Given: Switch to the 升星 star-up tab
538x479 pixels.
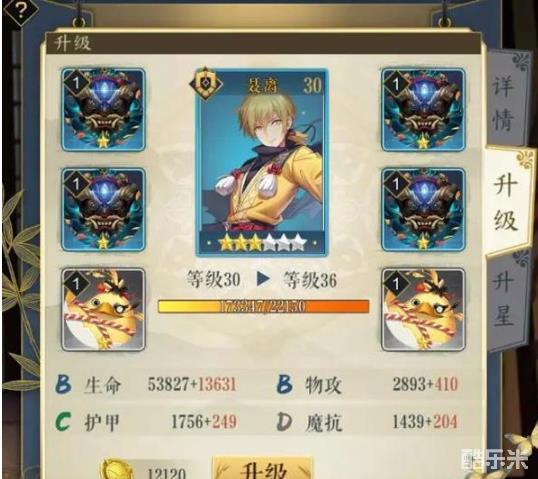Looking at the screenshot, I should [x=504, y=300].
